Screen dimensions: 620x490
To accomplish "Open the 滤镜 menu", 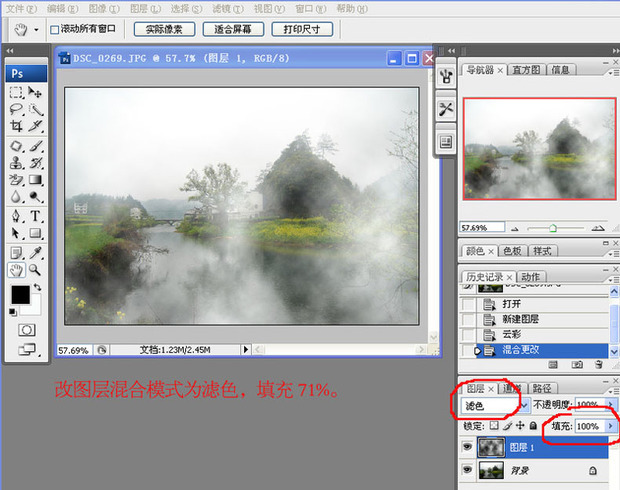I will click(x=228, y=9).
